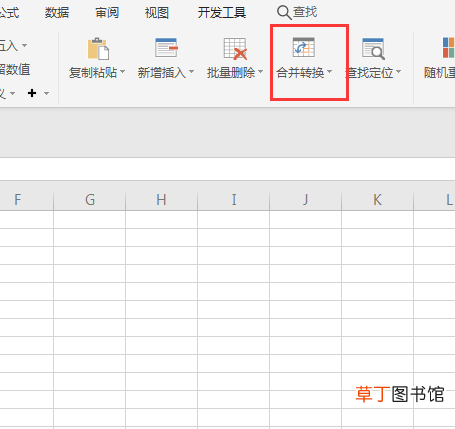Select column K header
The image size is (455, 429).
pyautogui.click(x=378, y=200)
